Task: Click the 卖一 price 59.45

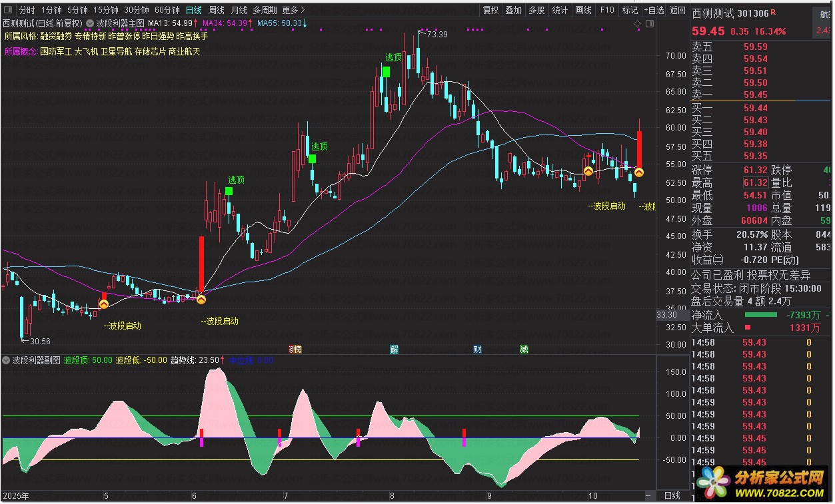Action: click(x=755, y=95)
